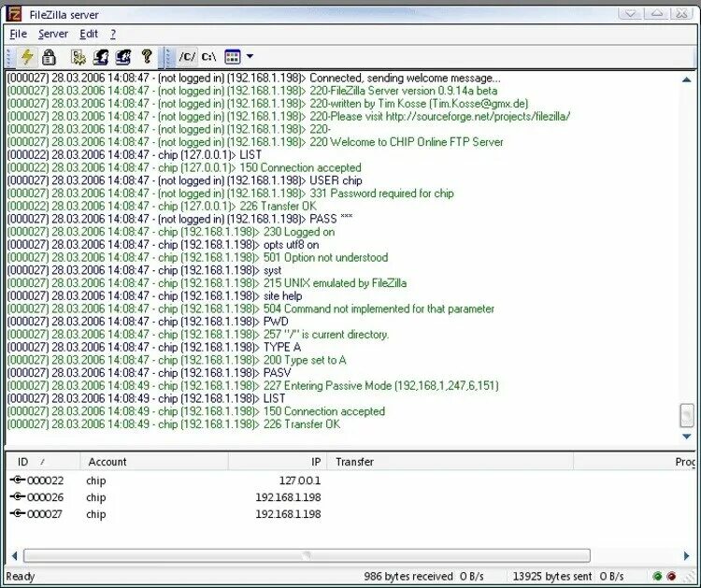Image resolution: width=701 pixels, height=588 pixels.
Task: Click the connection list horizontal scrollbar
Action: click(307, 556)
